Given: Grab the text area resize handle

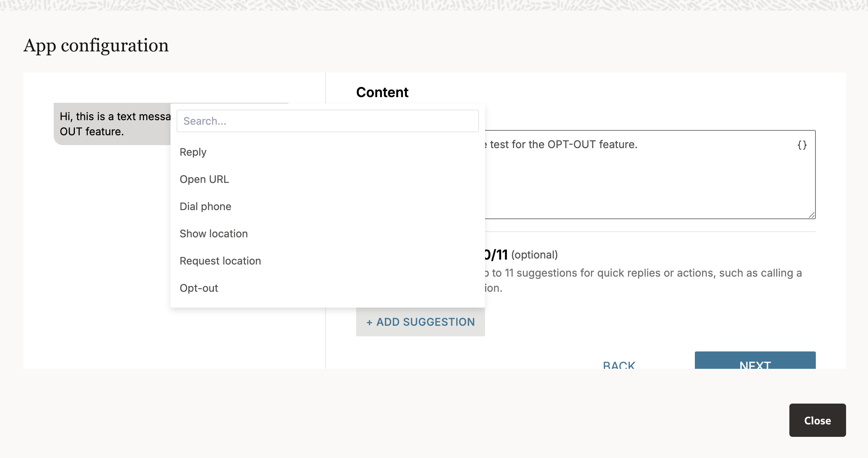Looking at the screenshot, I should (812, 215).
